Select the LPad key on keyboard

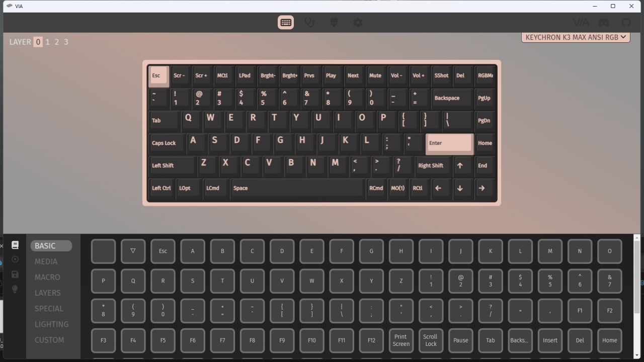245,75
